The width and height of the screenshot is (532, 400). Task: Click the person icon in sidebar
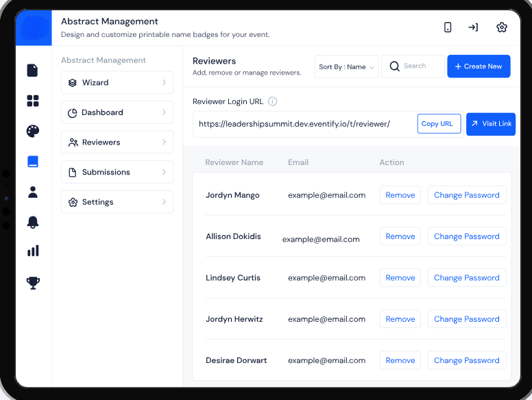click(x=33, y=192)
